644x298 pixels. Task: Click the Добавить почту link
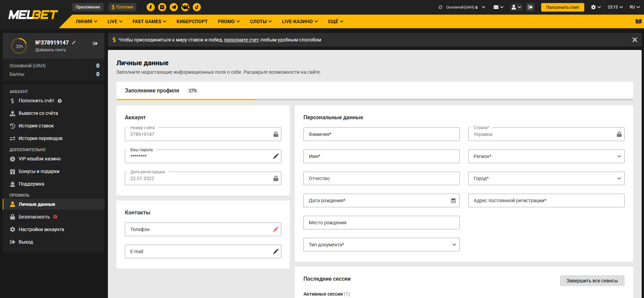tap(51, 50)
